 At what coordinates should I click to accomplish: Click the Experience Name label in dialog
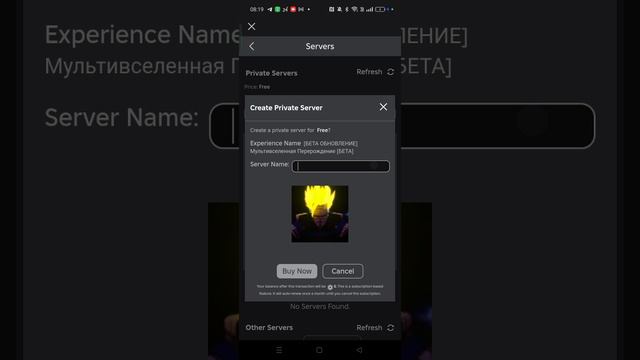click(x=276, y=143)
